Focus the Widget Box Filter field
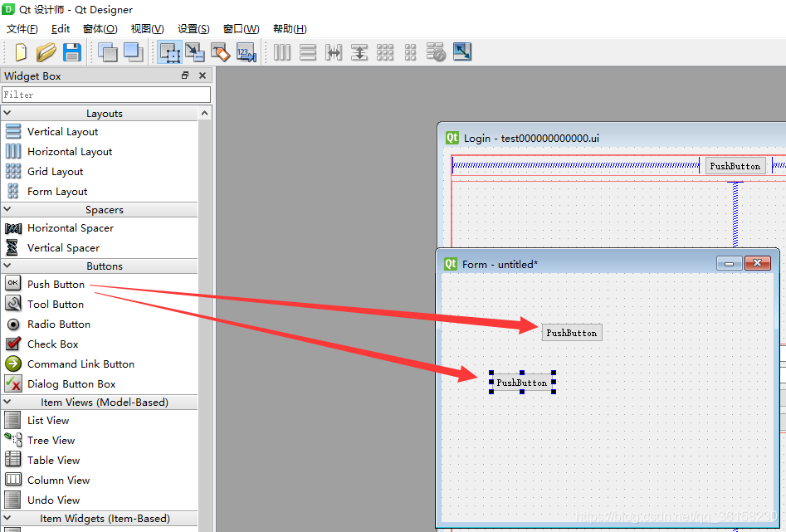Viewport: 786px width, 532px height. point(105,95)
